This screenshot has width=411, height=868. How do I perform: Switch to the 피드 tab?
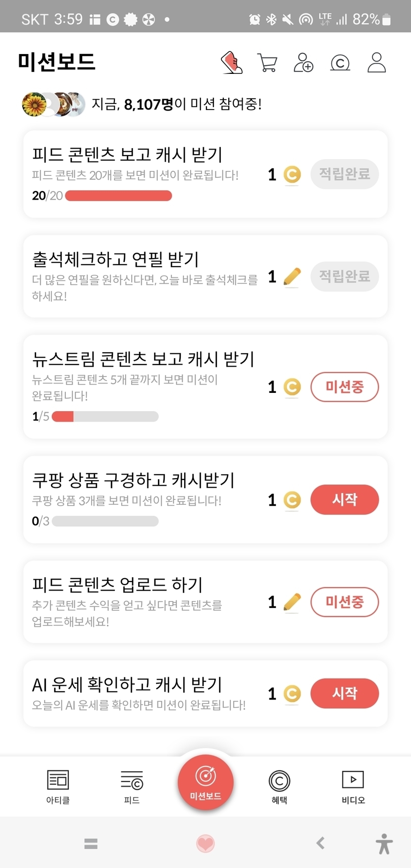(132, 786)
